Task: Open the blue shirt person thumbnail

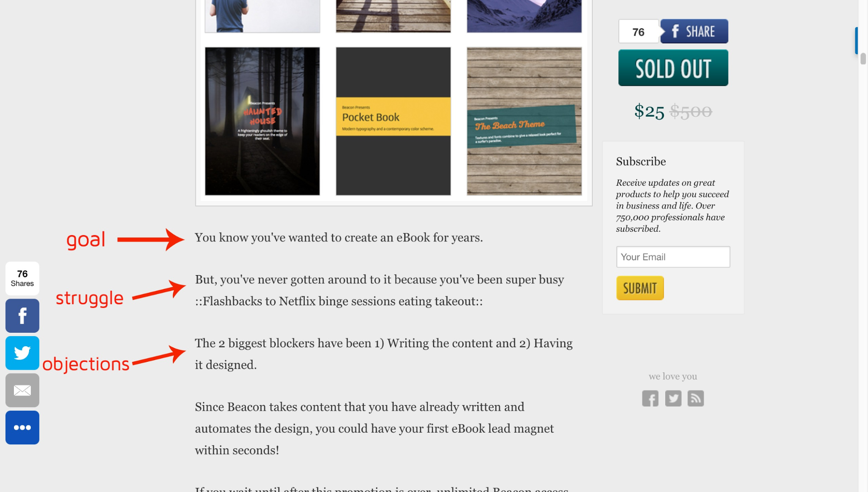Action: (262, 16)
